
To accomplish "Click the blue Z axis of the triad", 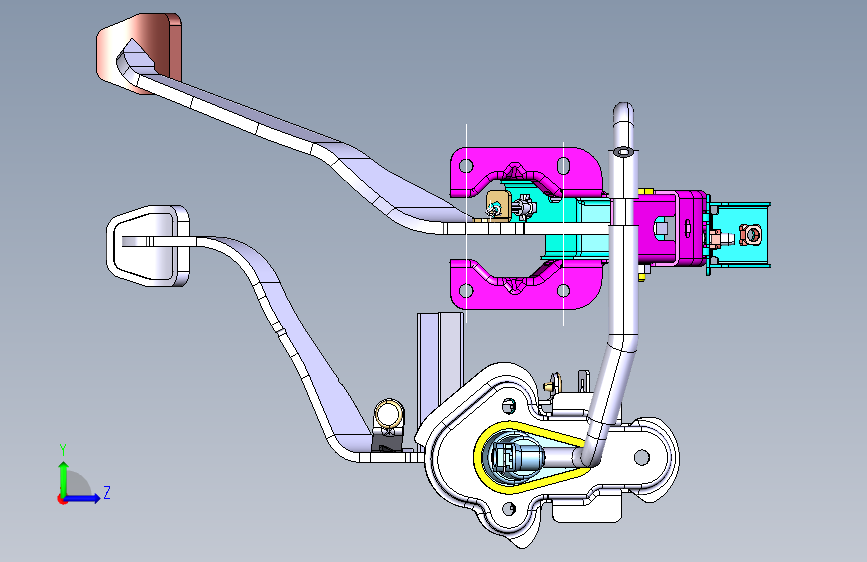I will click(83, 498).
